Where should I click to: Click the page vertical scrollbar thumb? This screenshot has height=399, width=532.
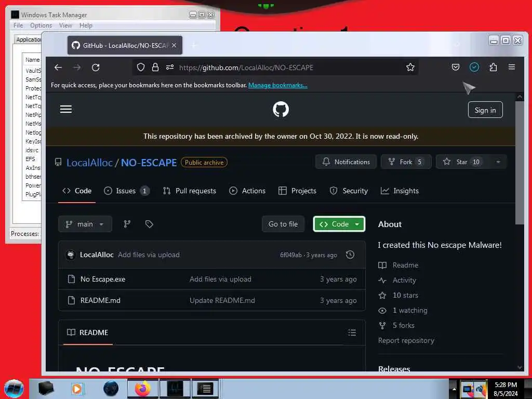(520, 163)
